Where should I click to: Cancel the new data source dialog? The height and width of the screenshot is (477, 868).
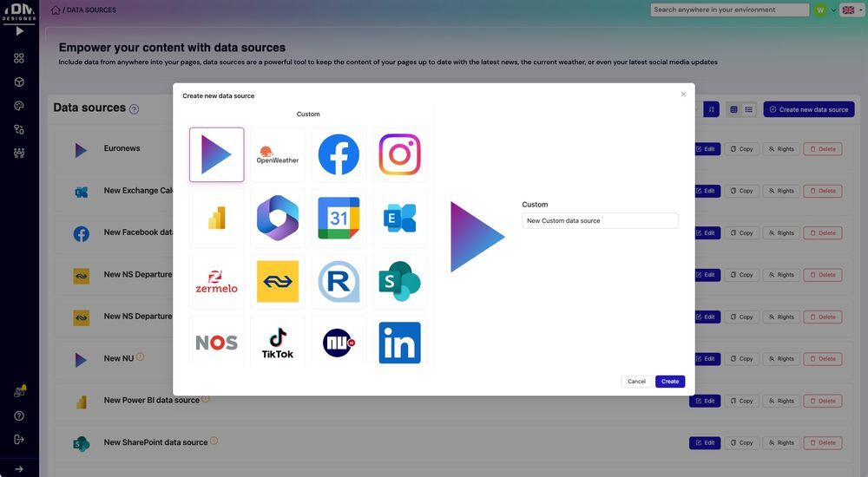point(636,382)
